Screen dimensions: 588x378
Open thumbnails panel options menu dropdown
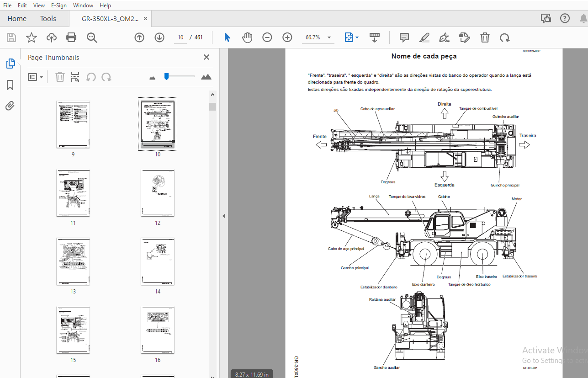pyautogui.click(x=36, y=77)
